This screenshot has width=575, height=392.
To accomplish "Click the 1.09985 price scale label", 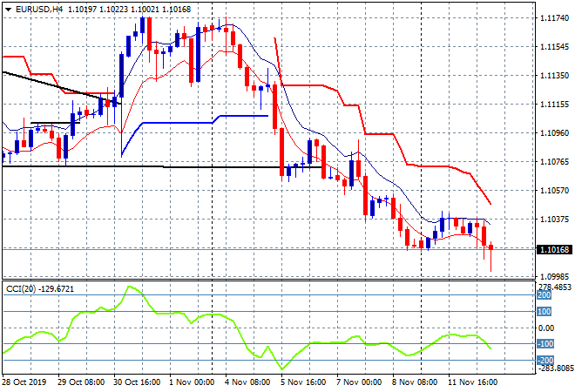I will tap(555, 277).
